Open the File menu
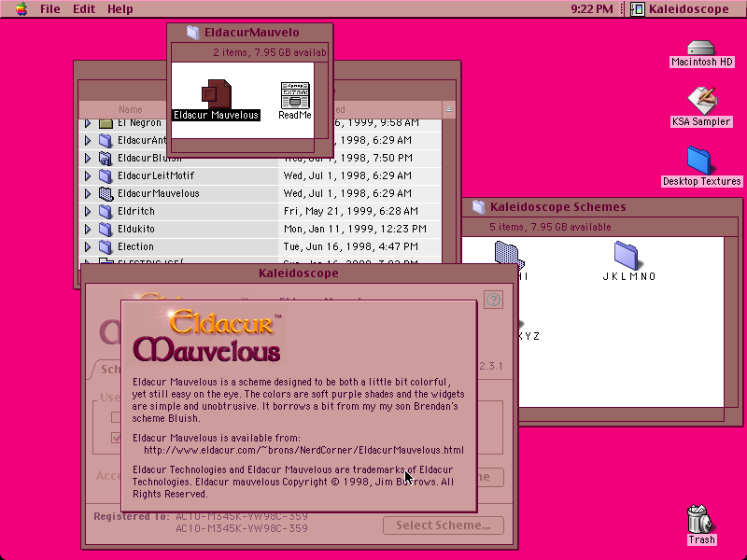The image size is (747, 560). tap(50, 9)
